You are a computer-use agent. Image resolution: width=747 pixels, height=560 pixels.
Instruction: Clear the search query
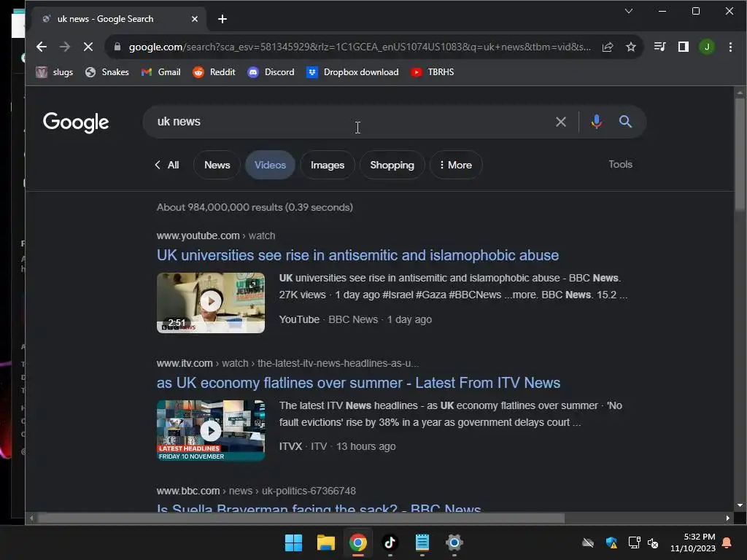coord(561,122)
